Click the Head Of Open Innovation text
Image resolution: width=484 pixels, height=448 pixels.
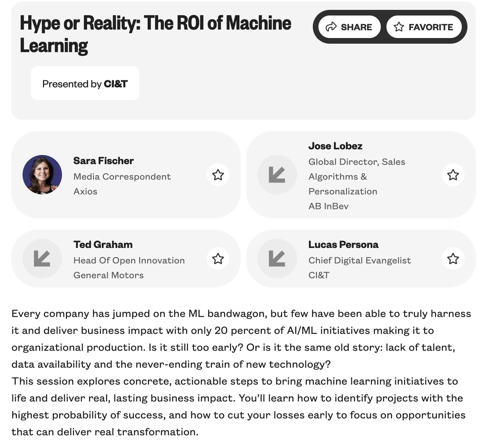click(x=129, y=260)
